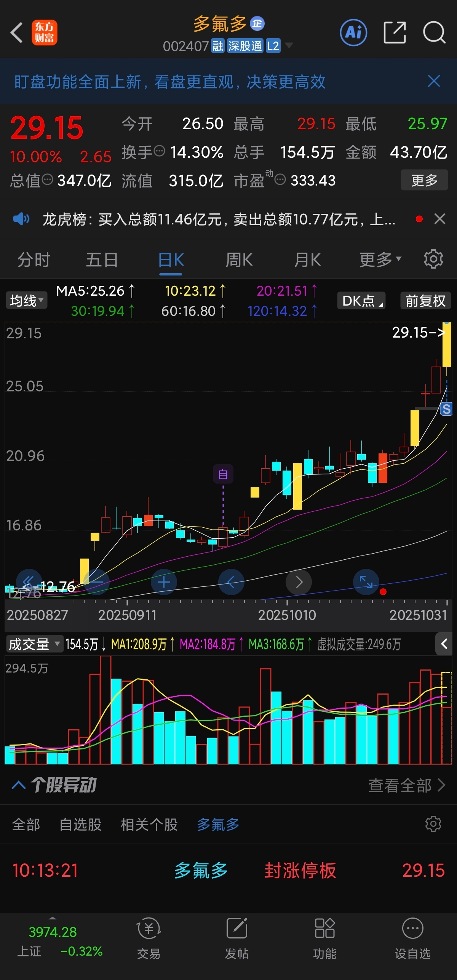The height and width of the screenshot is (980, 457).
Task: Share the stock page via export icon
Action: tap(394, 33)
